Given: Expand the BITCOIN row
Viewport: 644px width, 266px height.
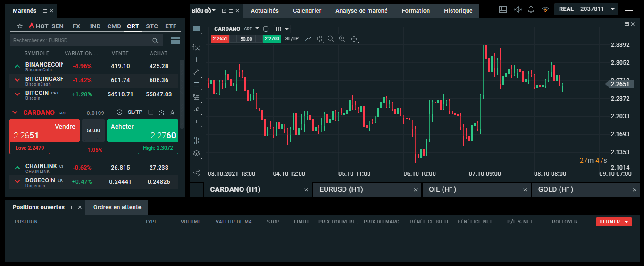Looking at the screenshot, I should click(17, 94).
